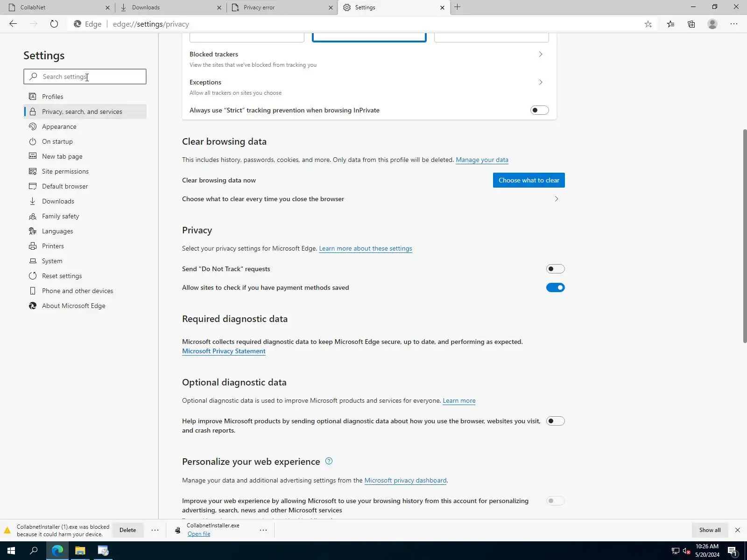Click Open file for CollabnetInstaller.exe

pyautogui.click(x=199, y=534)
